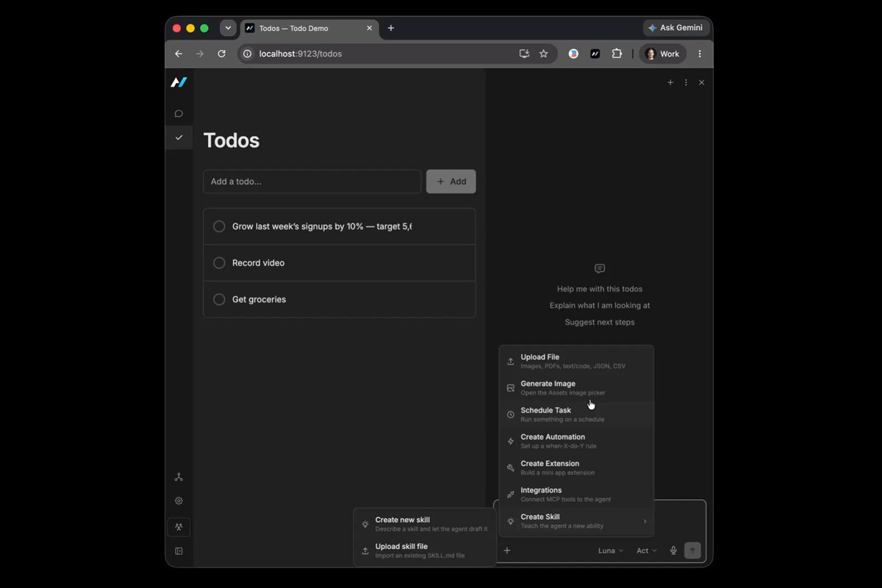Expand the Chrome tab search dropdown arrow

tap(228, 28)
